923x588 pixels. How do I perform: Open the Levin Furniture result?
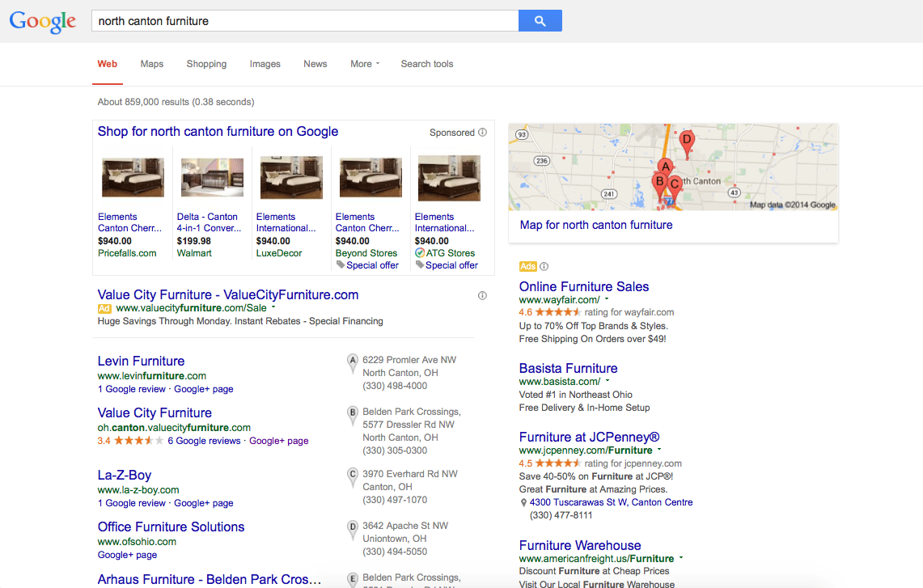point(142,361)
